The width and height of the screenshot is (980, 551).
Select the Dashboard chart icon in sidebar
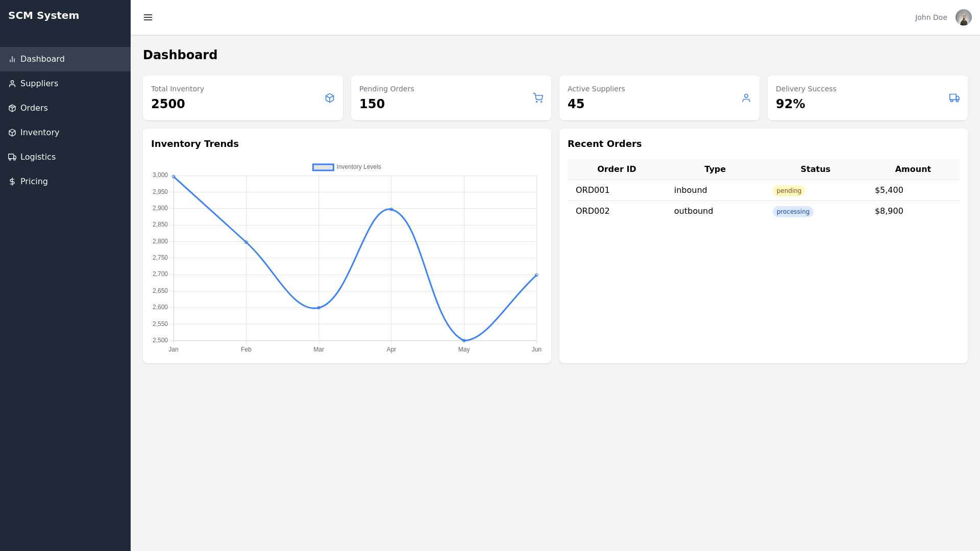pos(12,59)
